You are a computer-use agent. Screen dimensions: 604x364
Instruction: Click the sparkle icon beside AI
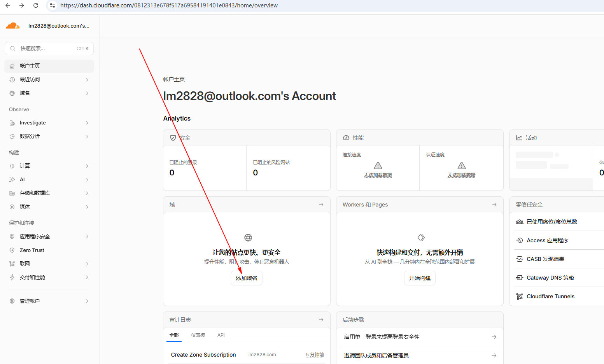[12, 180]
